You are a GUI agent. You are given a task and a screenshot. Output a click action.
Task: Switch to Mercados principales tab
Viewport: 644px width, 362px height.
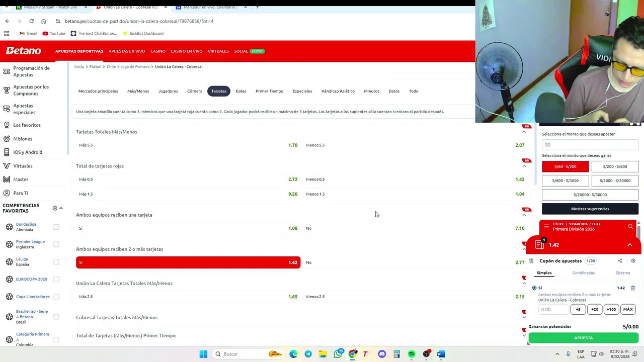[x=98, y=91]
